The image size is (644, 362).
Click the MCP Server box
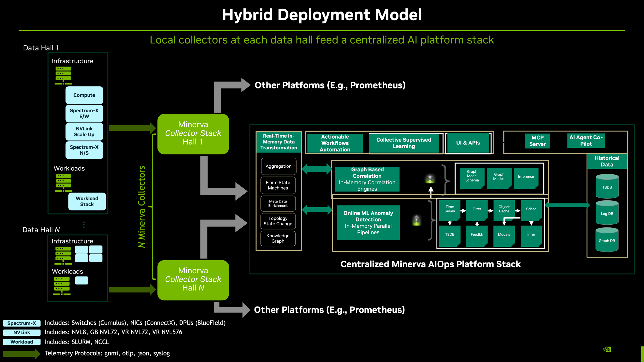pos(537,141)
